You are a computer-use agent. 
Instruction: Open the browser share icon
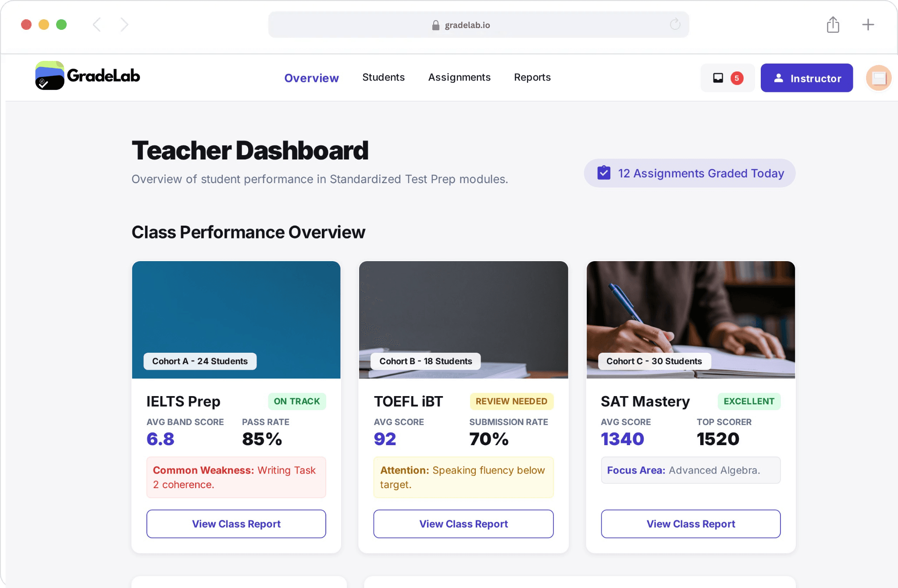(833, 25)
